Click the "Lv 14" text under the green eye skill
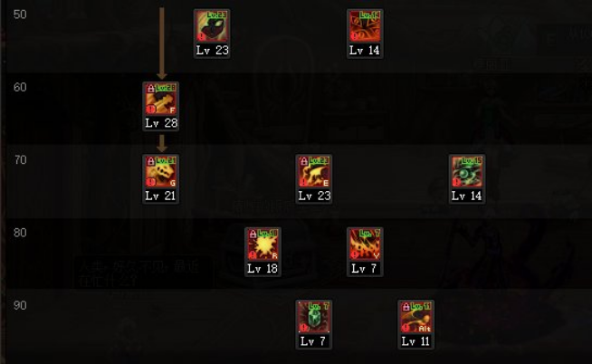This screenshot has height=364, width=592. pyautogui.click(x=467, y=196)
